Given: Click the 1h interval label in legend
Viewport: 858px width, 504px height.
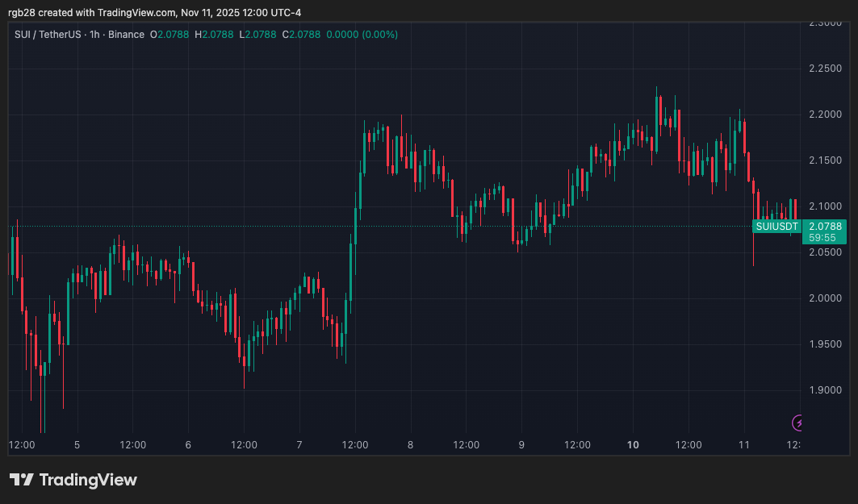Looking at the screenshot, I should pos(94,35).
